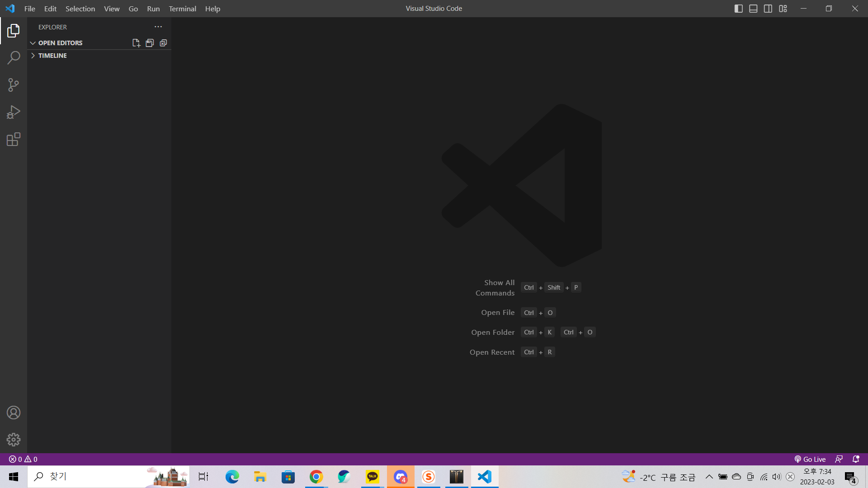The image size is (868, 488).
Task: Click the Visual Studio Code taskbar icon
Action: [x=485, y=477]
